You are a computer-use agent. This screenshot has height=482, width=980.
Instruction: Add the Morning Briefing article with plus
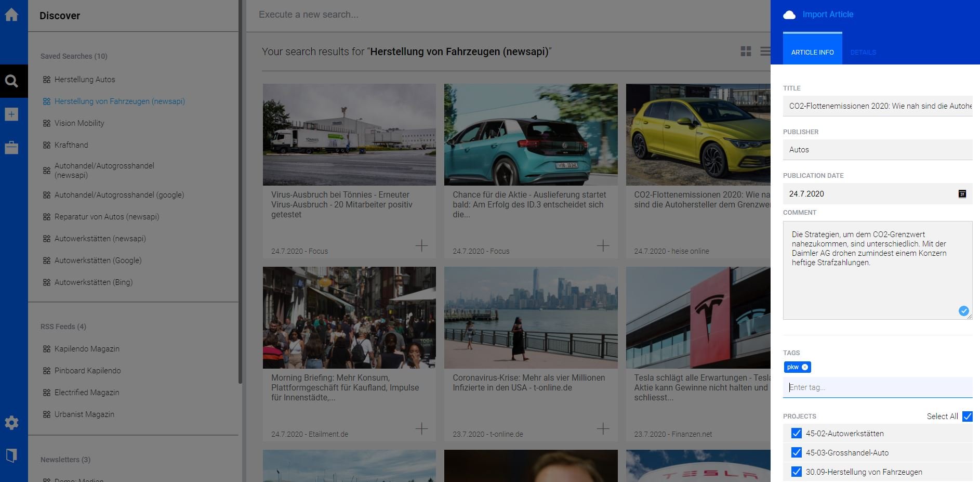[421, 428]
